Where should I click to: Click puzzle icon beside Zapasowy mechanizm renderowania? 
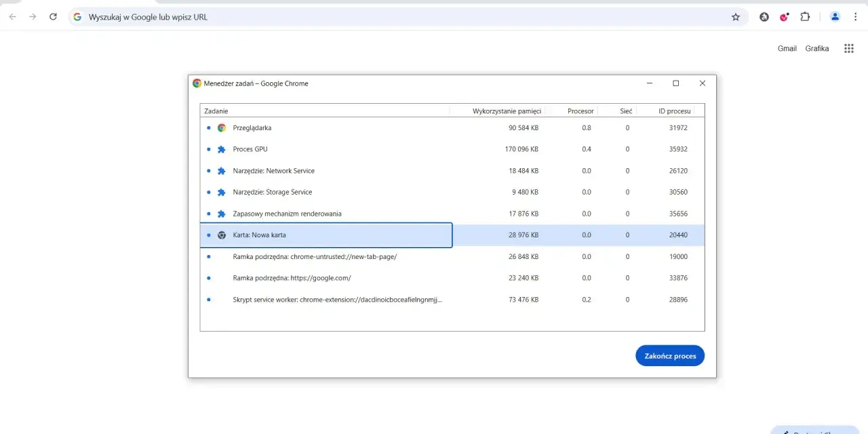click(x=221, y=214)
